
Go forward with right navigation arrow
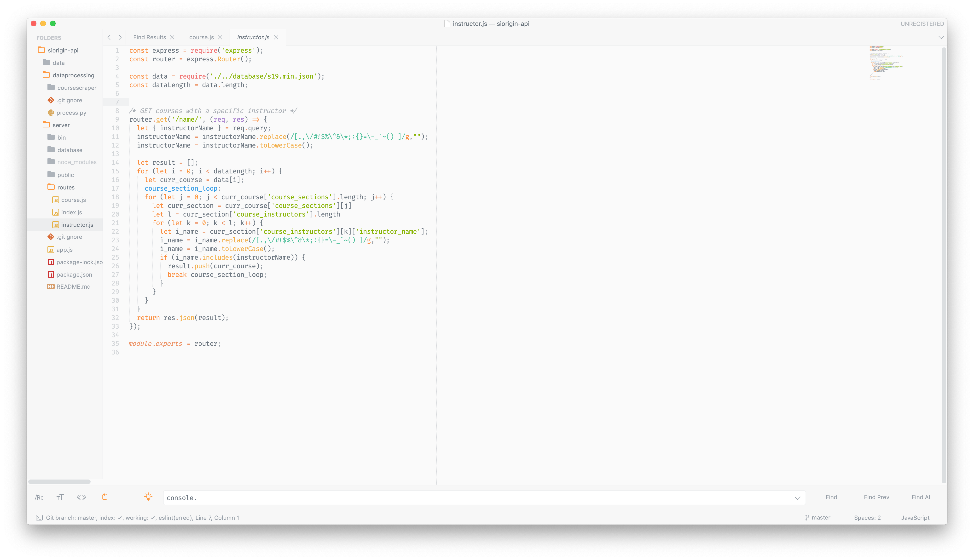tap(120, 37)
